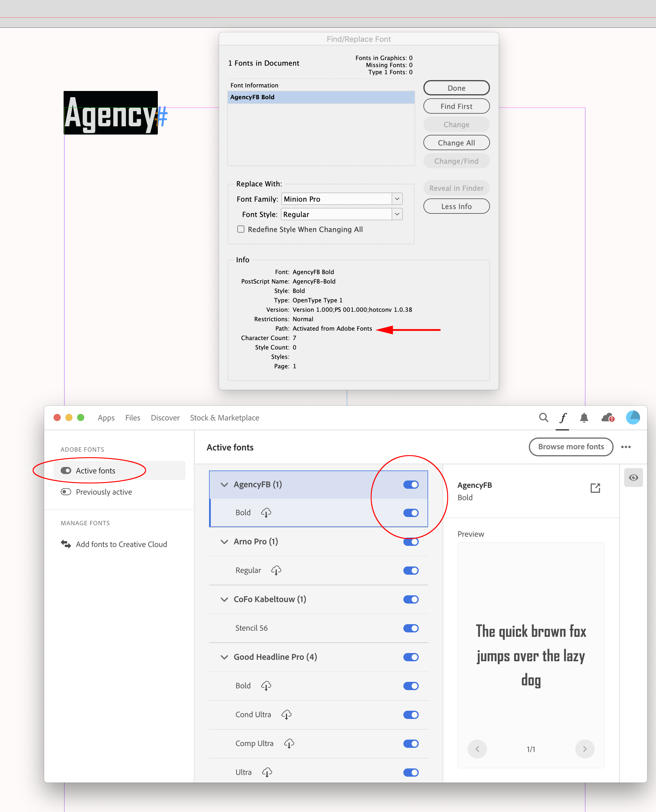This screenshot has height=812, width=656.
Task: Open the search icon in Creative Cloud
Action: [544, 417]
